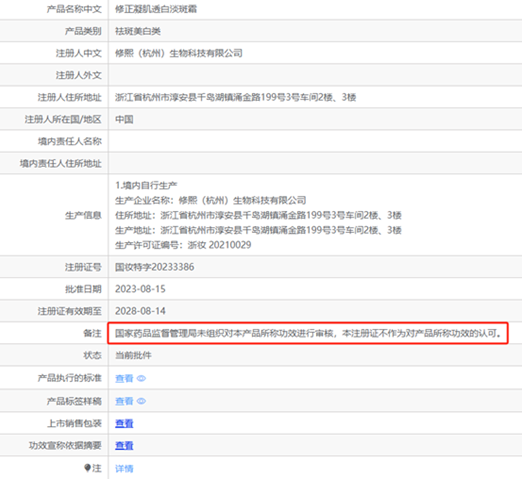Click the red-outlined 备注 remark text
Screen dimensions: 528x479
point(308,333)
